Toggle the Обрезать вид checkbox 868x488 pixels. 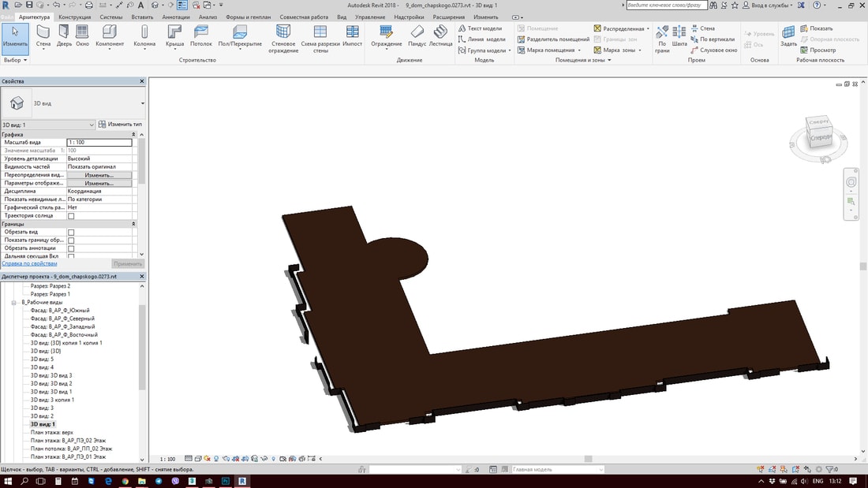[71, 233]
